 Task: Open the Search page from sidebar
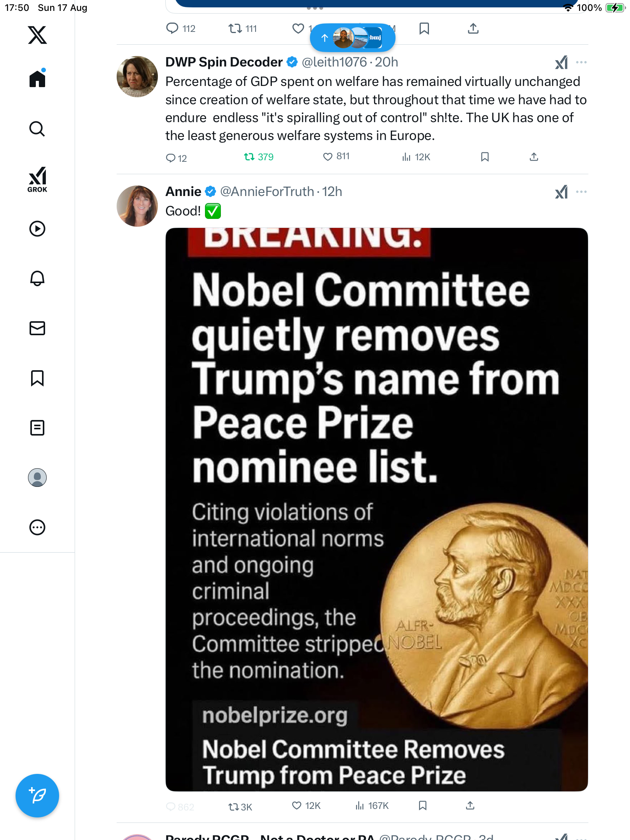click(x=37, y=129)
